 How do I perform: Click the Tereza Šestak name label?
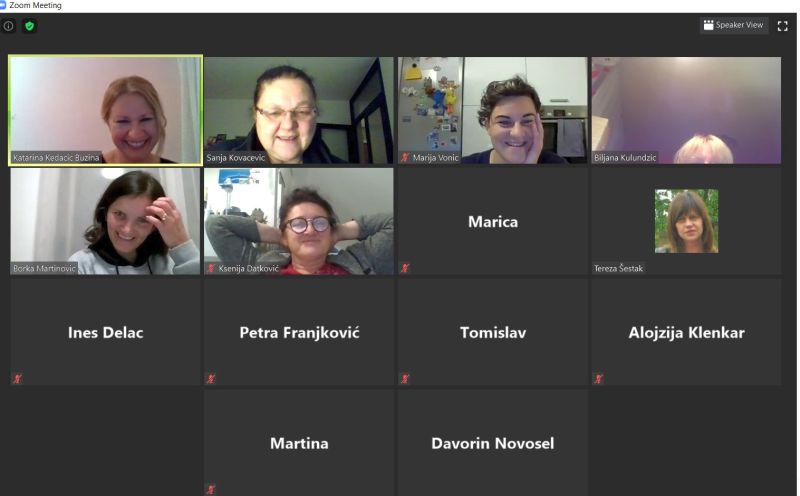618,268
